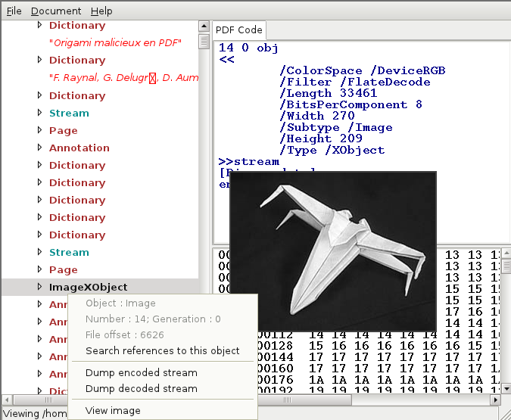Click the hex view horizontal scrollbar thumb
Viewport: 511px width, 420px height.
pos(304,400)
